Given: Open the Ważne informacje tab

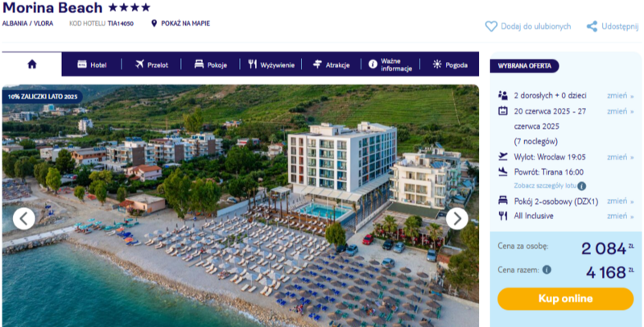Looking at the screenshot, I should (x=390, y=64).
